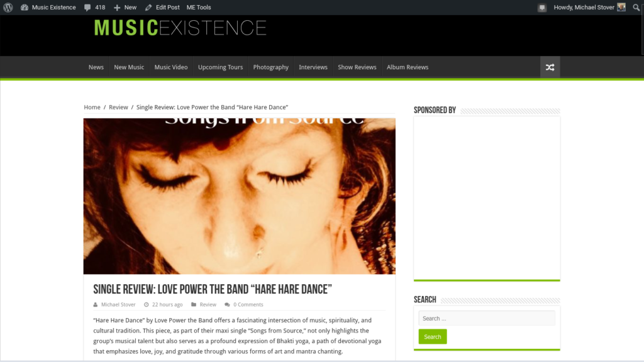
Task: Go to the Upcoming Tours menu item
Action: pyautogui.click(x=221, y=67)
